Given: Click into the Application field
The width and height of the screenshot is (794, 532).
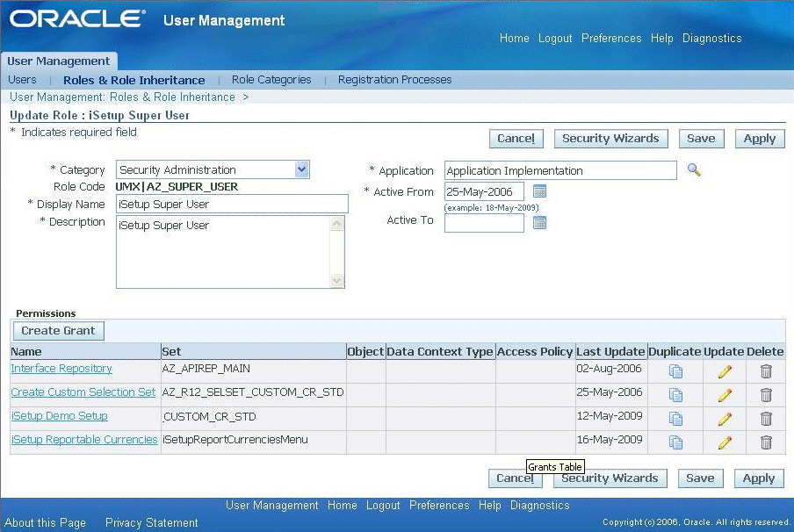Looking at the screenshot, I should click(560, 170).
